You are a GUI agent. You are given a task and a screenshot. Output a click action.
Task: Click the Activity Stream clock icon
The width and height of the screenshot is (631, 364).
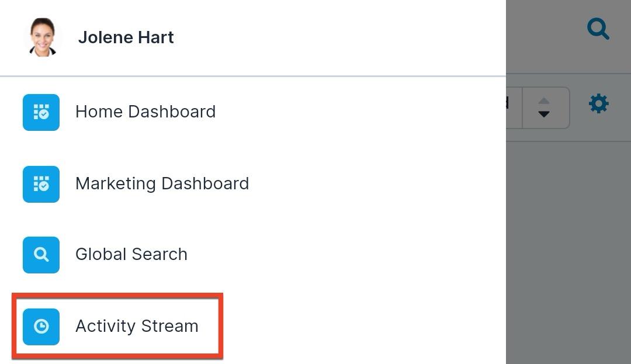coord(41,327)
